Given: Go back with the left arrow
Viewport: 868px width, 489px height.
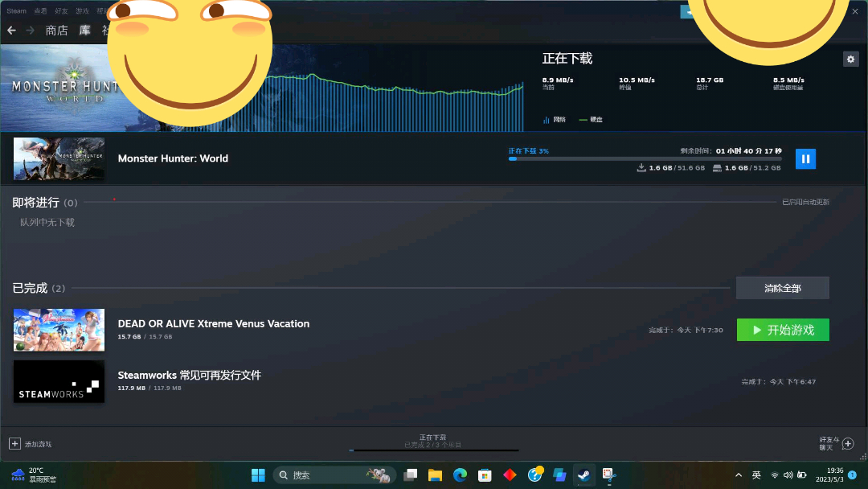Looking at the screenshot, I should click(x=11, y=31).
